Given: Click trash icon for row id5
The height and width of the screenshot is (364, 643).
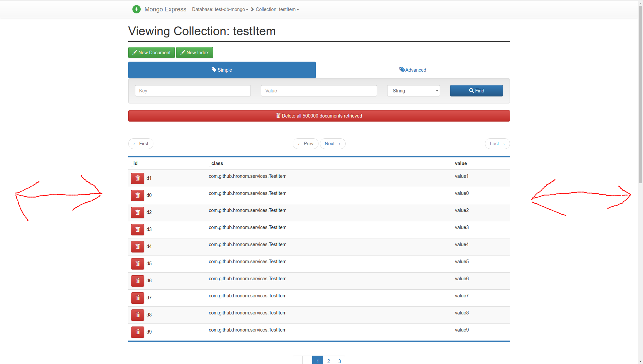Looking at the screenshot, I should point(137,264).
